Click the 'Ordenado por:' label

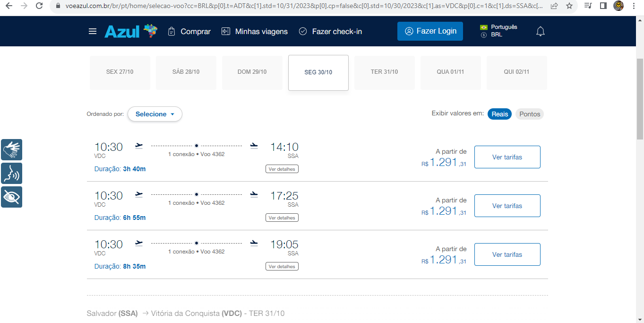click(x=105, y=114)
